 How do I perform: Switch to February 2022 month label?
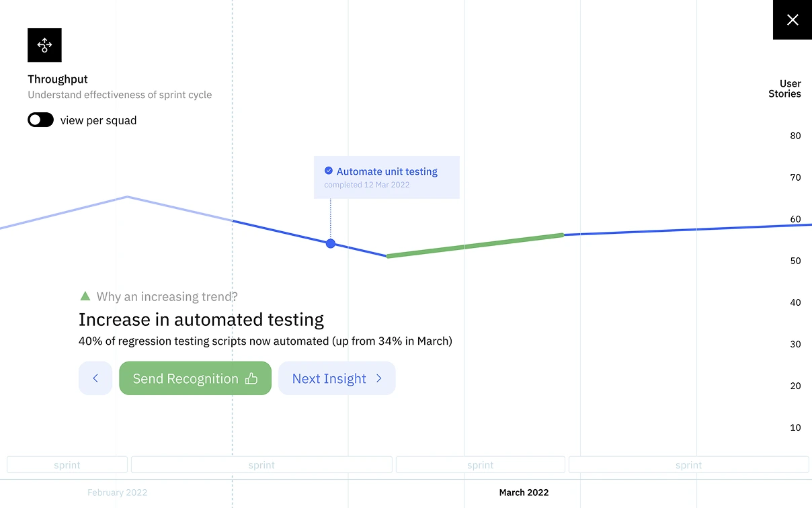[x=117, y=493]
